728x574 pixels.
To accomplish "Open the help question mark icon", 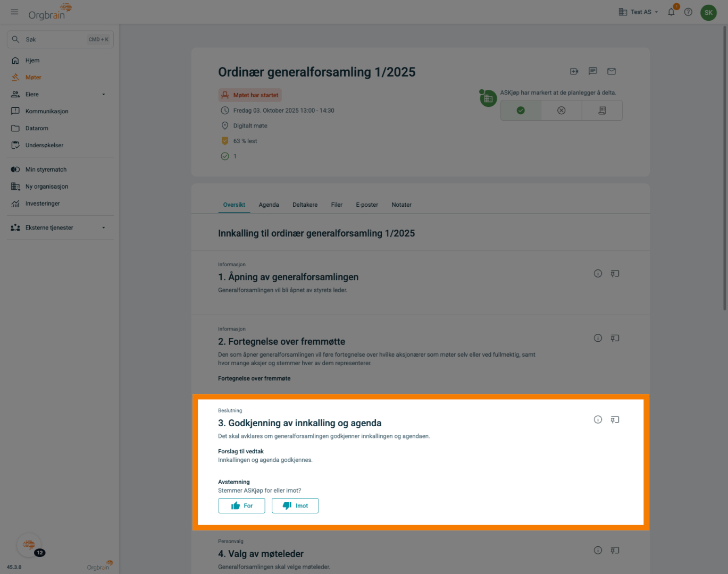I will click(688, 12).
